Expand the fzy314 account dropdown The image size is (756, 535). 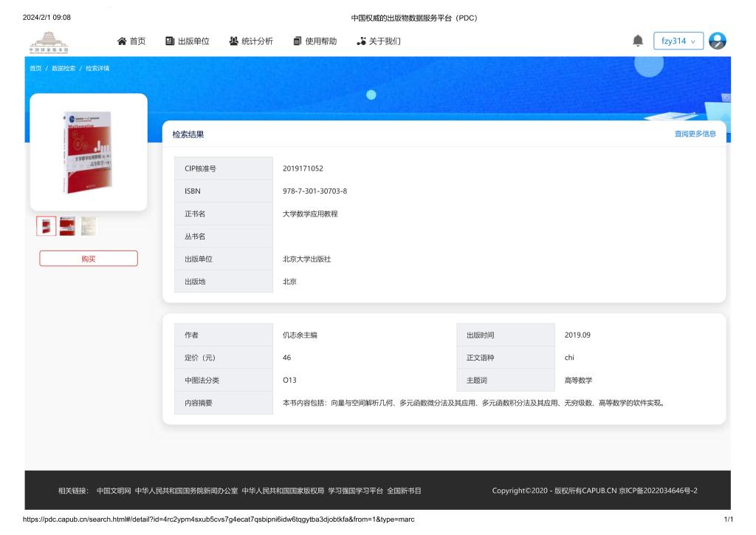[x=678, y=41]
